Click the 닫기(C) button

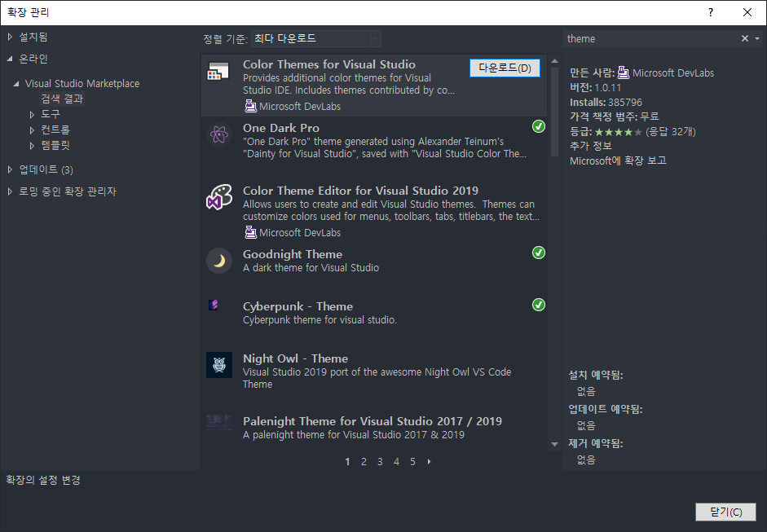click(x=726, y=512)
